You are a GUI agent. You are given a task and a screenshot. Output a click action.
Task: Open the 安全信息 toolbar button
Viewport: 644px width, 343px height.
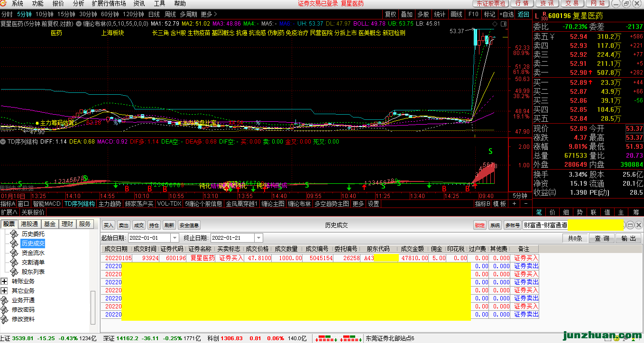[x=190, y=225]
